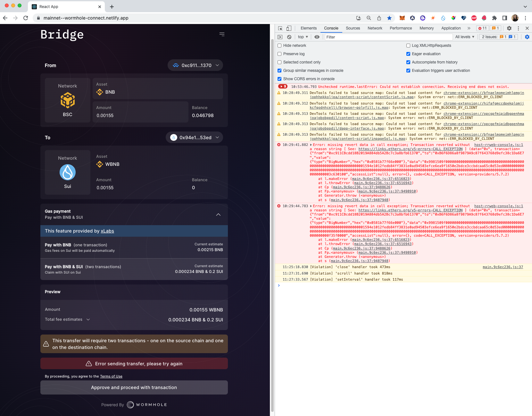Open the xLabs link

click(107, 231)
